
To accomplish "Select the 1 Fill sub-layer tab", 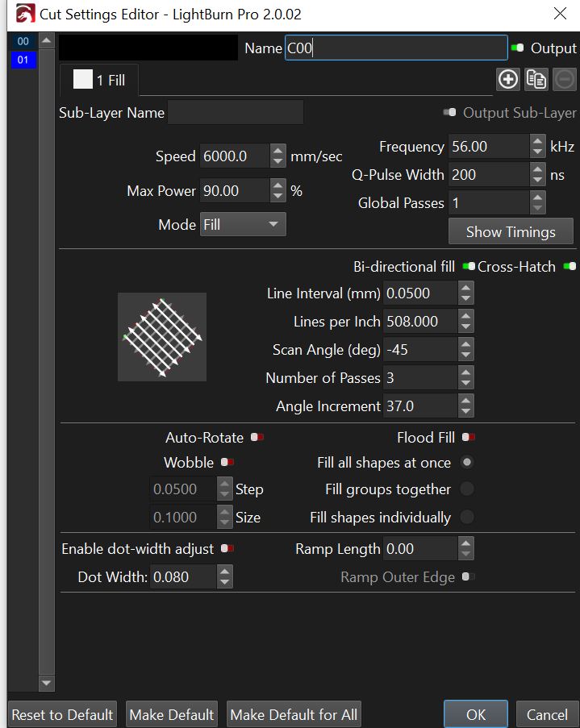I will [99, 80].
